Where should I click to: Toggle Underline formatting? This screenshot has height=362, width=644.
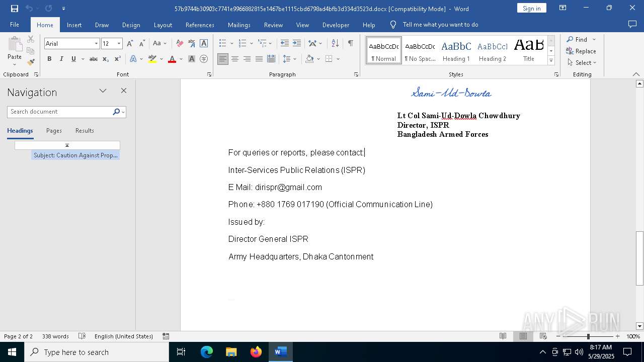point(73,59)
